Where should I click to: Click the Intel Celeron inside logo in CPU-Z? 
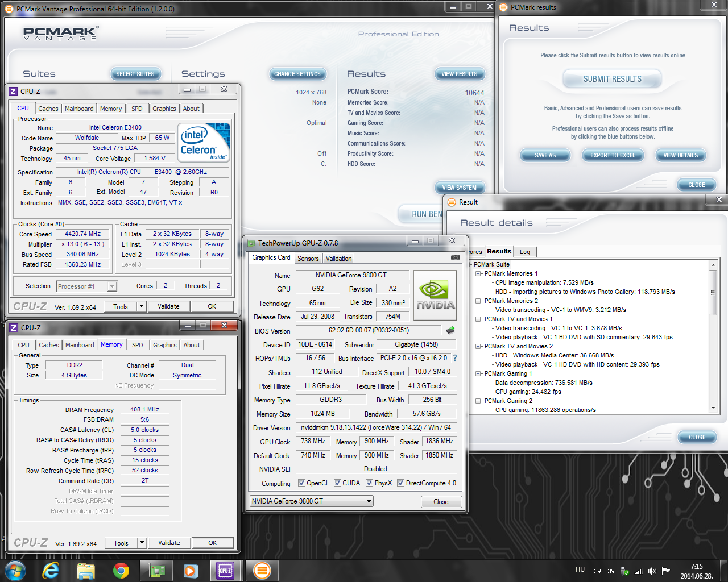click(204, 142)
